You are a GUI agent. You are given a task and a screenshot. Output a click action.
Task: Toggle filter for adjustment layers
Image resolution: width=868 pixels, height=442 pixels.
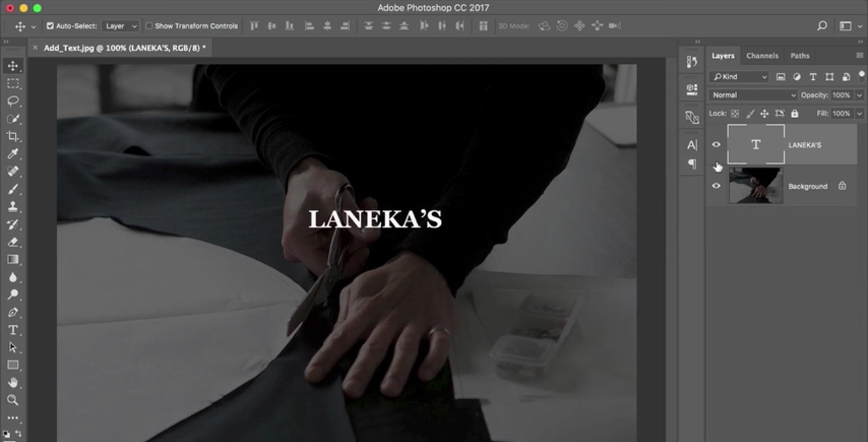(x=797, y=77)
